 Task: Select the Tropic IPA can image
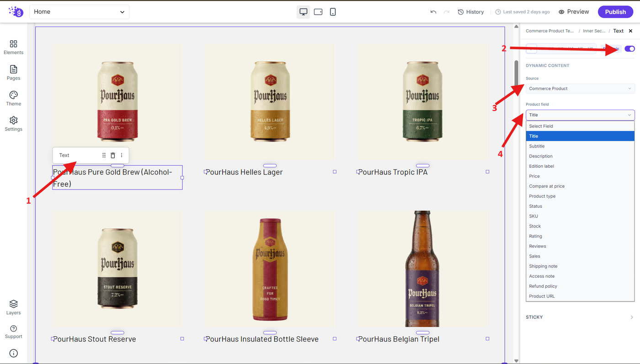point(422,101)
